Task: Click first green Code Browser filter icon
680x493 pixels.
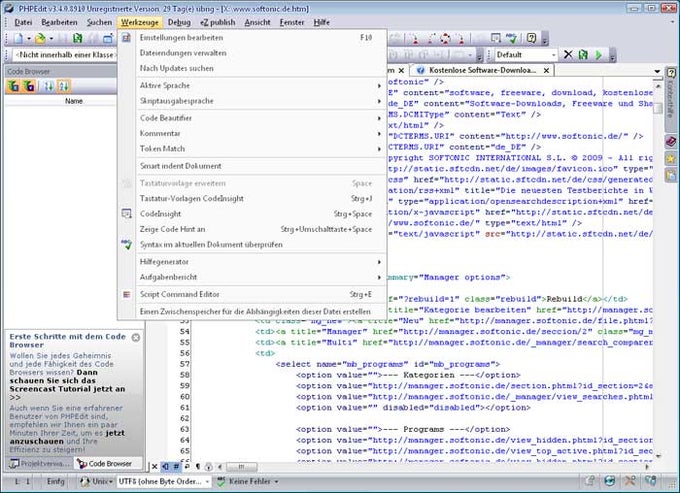Action: [x=13, y=86]
